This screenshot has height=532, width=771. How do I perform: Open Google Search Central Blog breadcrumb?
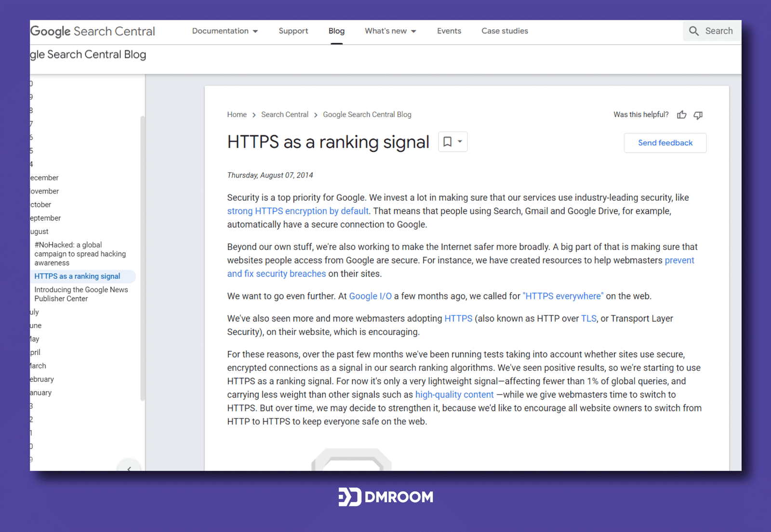[x=367, y=115]
